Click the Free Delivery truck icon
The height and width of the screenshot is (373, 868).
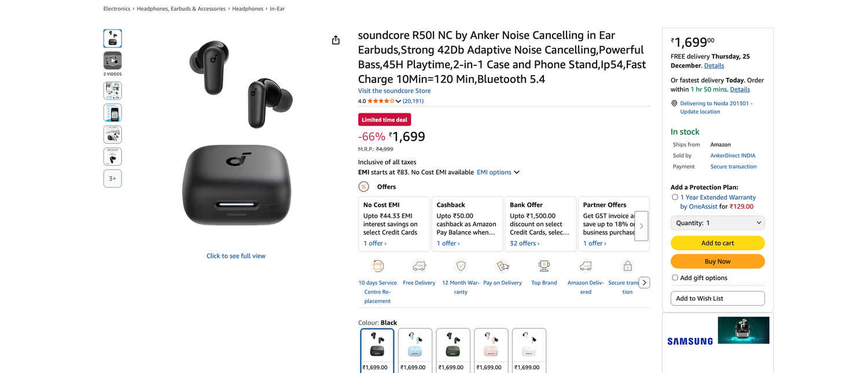[x=419, y=266]
